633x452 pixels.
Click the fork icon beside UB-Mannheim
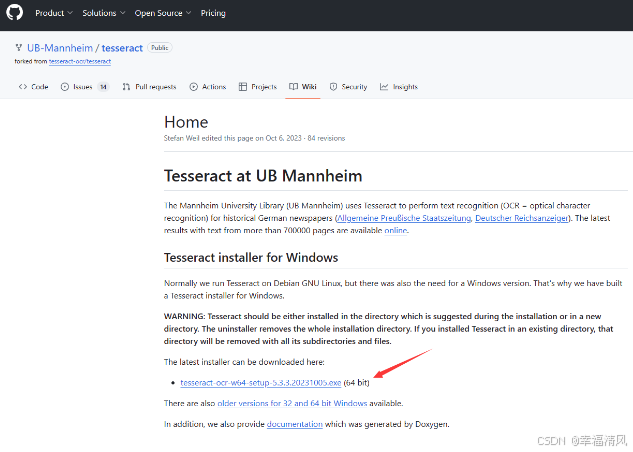point(19,48)
